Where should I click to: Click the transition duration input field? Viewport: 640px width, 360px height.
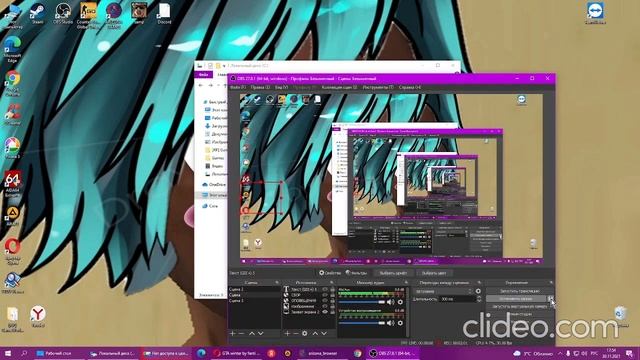tap(457, 299)
